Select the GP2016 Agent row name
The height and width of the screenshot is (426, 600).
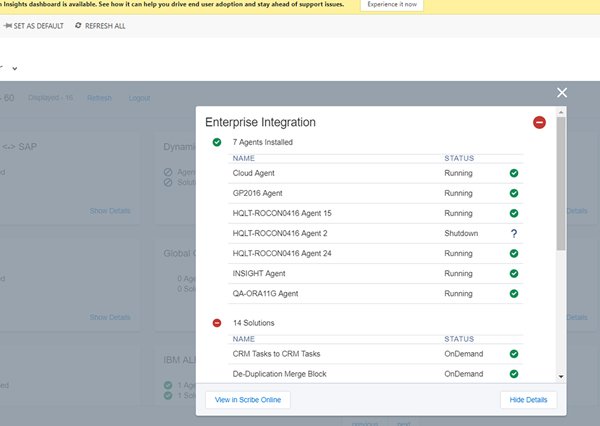(x=258, y=193)
